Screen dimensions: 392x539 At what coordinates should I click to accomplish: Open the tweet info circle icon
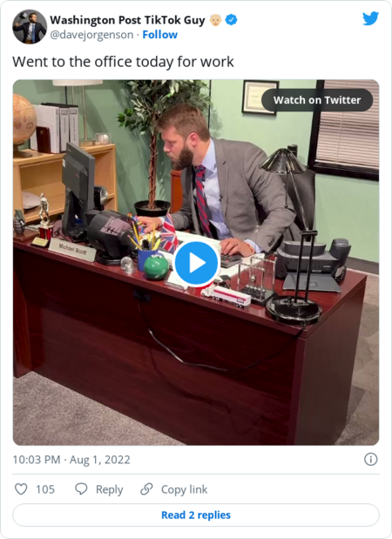pos(371,459)
